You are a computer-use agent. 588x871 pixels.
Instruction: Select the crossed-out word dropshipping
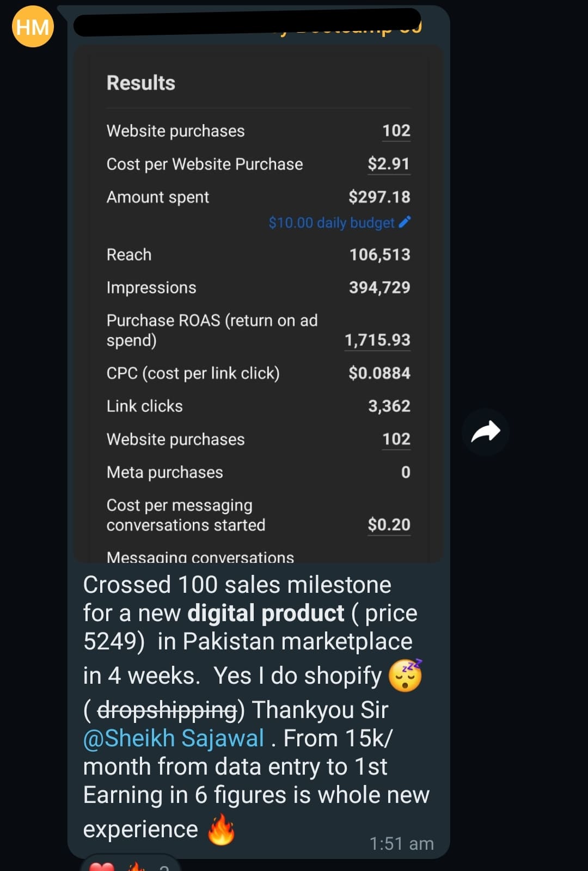pos(166,709)
